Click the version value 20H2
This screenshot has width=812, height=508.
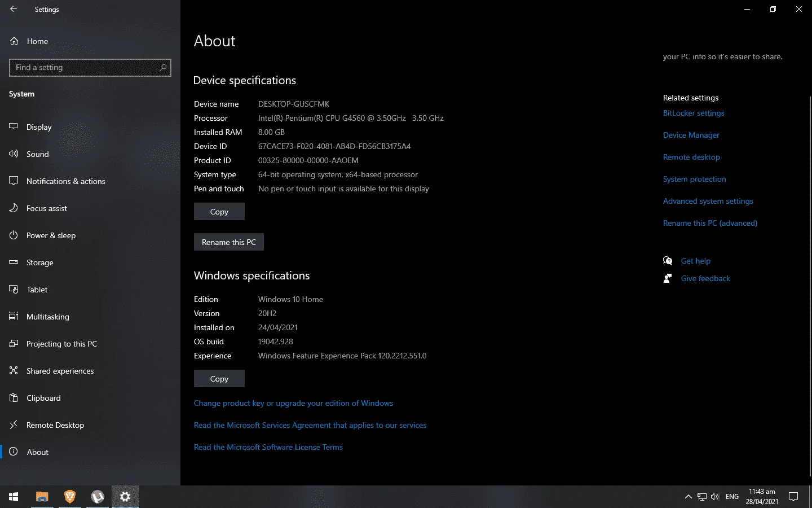(x=267, y=313)
